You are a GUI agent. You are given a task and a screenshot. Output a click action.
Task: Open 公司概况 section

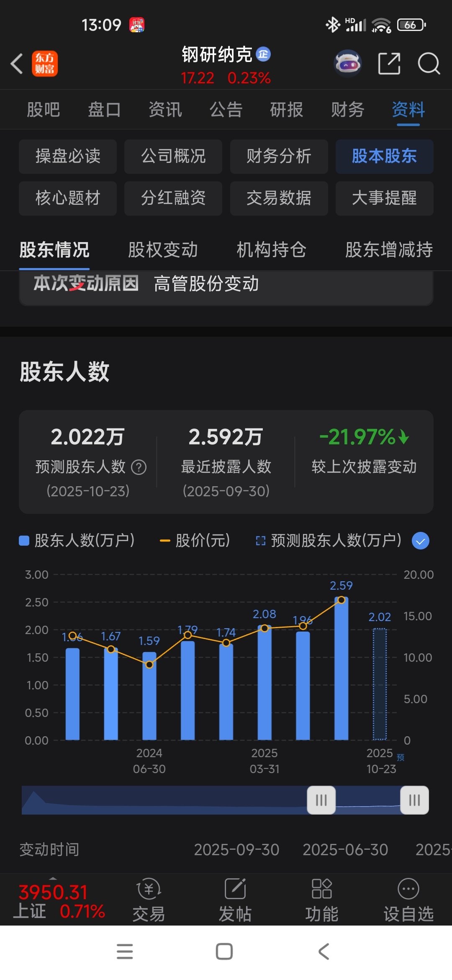pyautogui.click(x=173, y=156)
